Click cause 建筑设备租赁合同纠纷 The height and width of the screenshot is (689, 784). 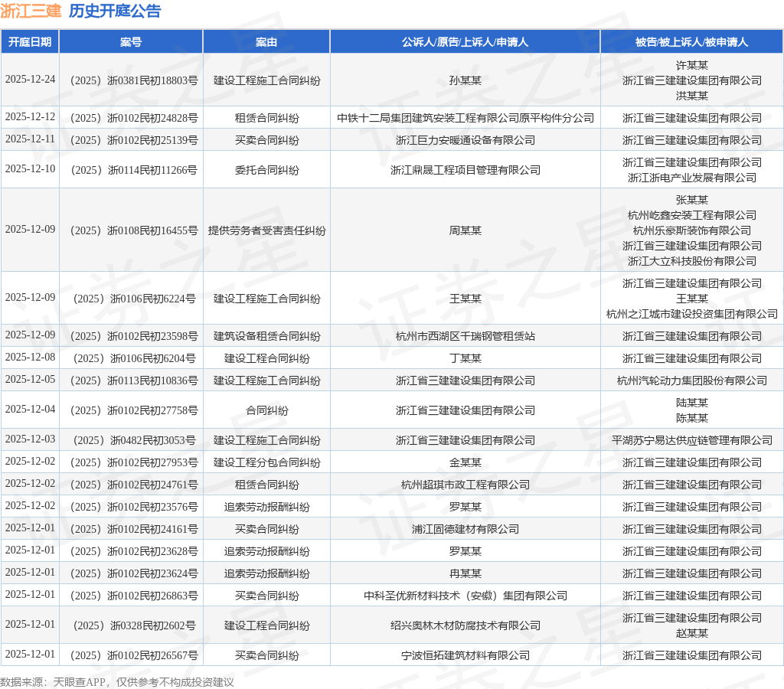pos(266,336)
